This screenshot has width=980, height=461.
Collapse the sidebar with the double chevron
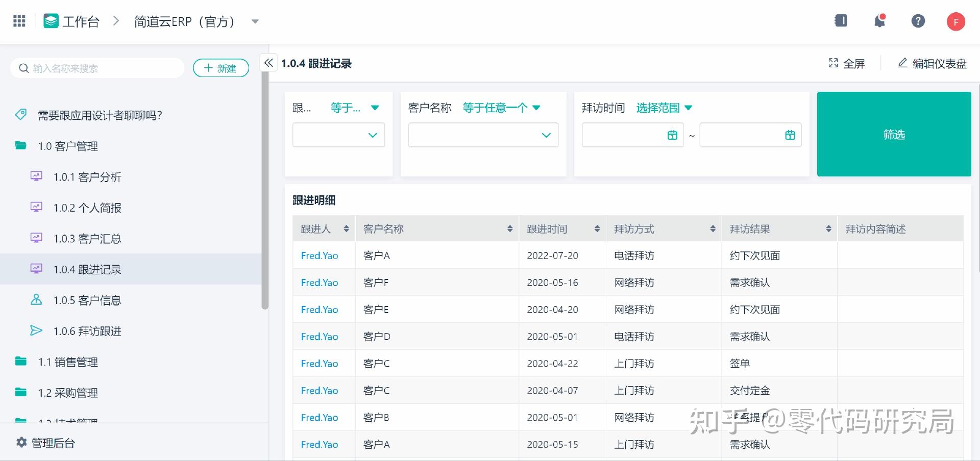point(268,62)
